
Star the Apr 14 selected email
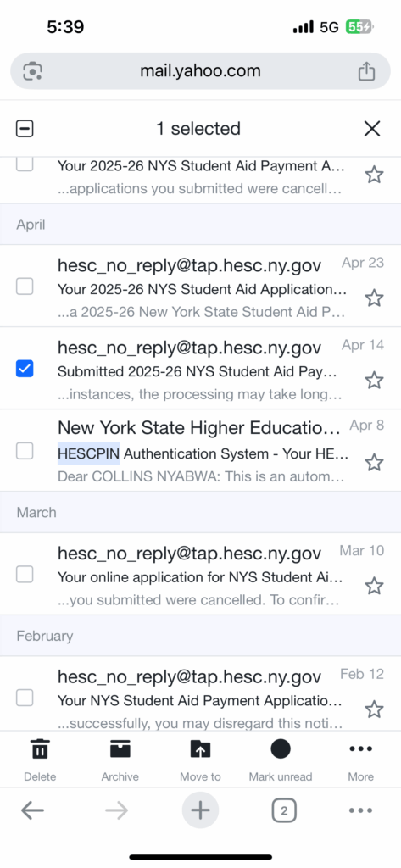[375, 381]
